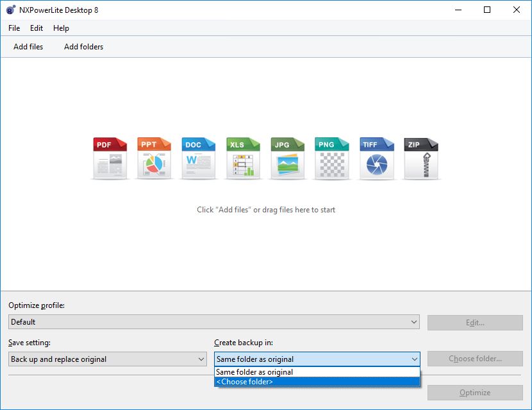The image size is (532, 410).
Task: Maximize the NXPowerLite window
Action: 487,10
